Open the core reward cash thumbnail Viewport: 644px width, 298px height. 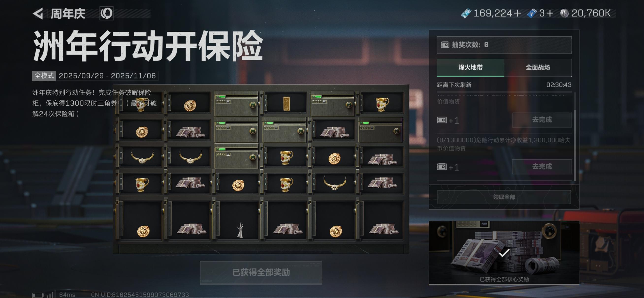coord(504,252)
